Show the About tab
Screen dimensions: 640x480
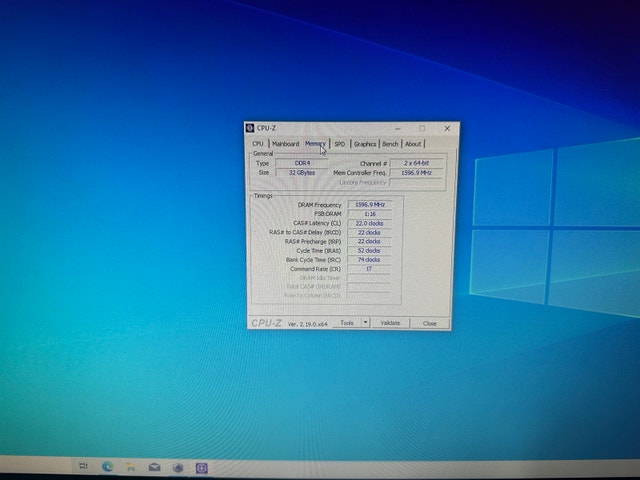(x=413, y=144)
